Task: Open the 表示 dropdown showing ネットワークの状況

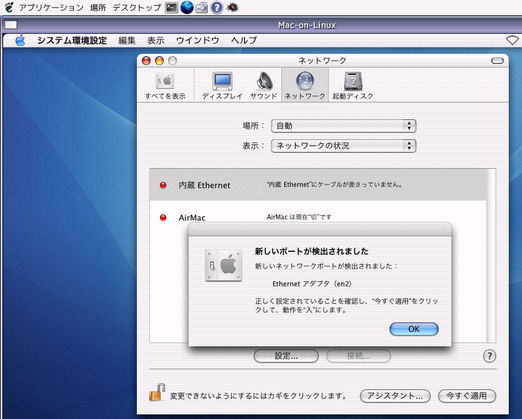Action: pyautogui.click(x=344, y=146)
